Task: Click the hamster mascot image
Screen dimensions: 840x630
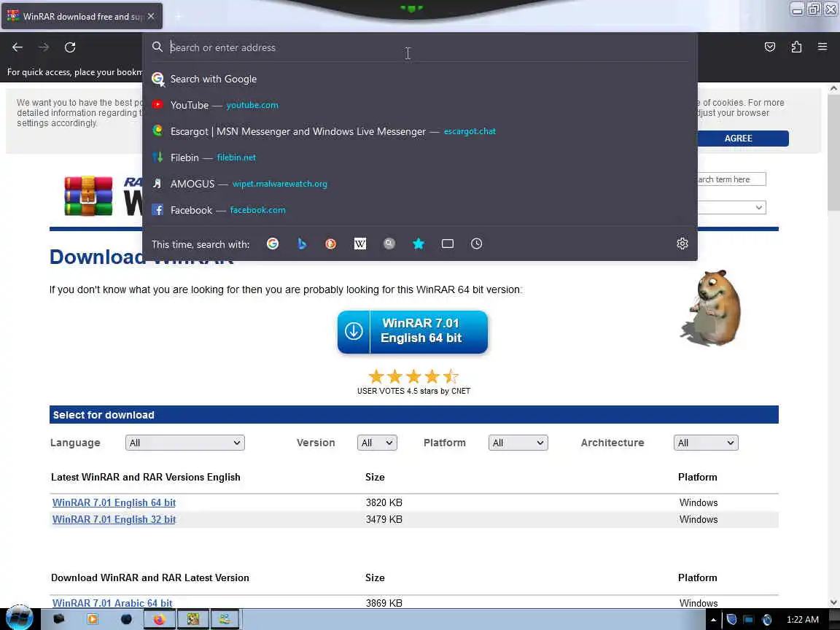Action: coord(711,308)
